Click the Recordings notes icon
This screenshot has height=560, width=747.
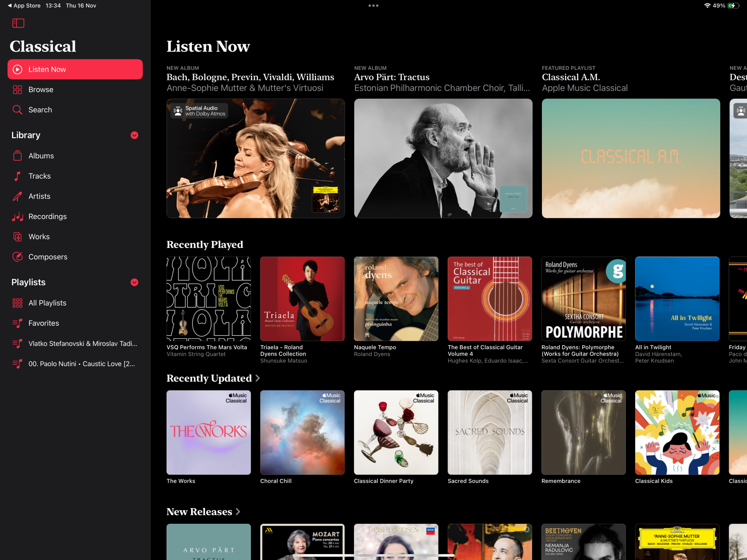(18, 216)
